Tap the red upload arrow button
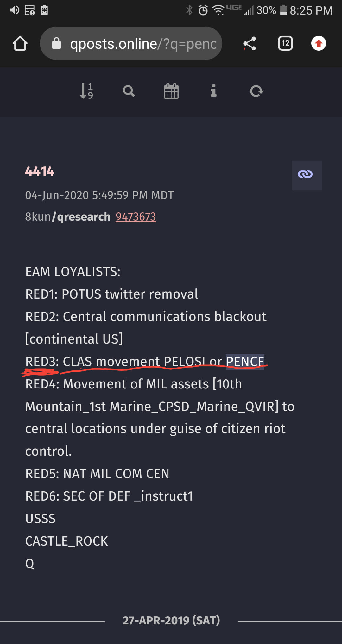This screenshot has height=644, width=342. point(319,43)
